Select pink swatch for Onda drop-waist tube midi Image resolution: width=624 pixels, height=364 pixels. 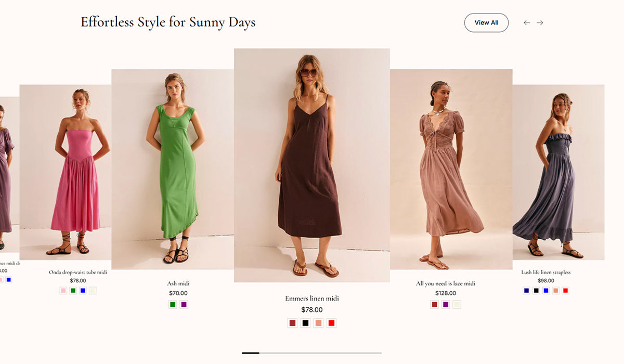pyautogui.click(x=63, y=291)
